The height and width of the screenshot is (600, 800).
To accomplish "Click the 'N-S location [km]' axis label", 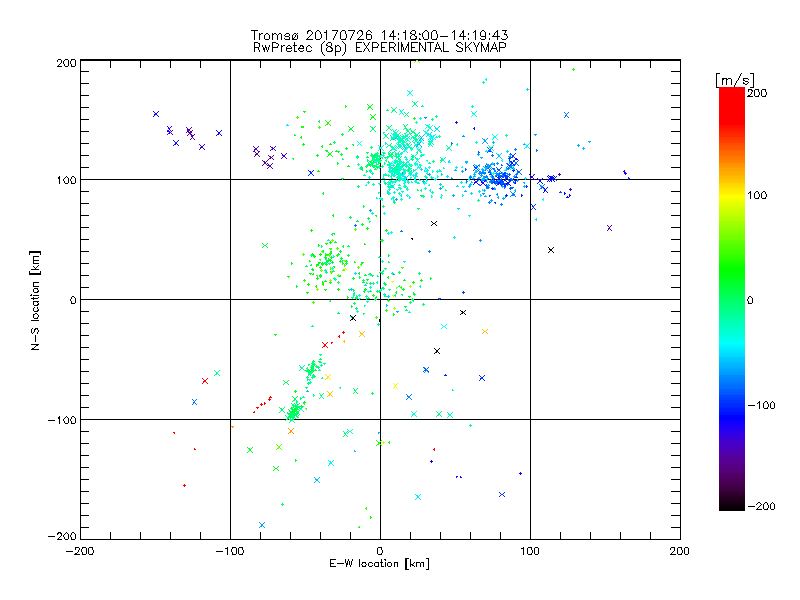I will (x=35, y=300).
